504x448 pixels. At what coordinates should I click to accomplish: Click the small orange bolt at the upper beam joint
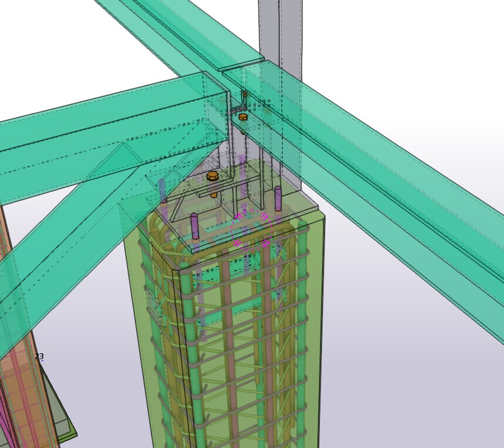coord(243,117)
